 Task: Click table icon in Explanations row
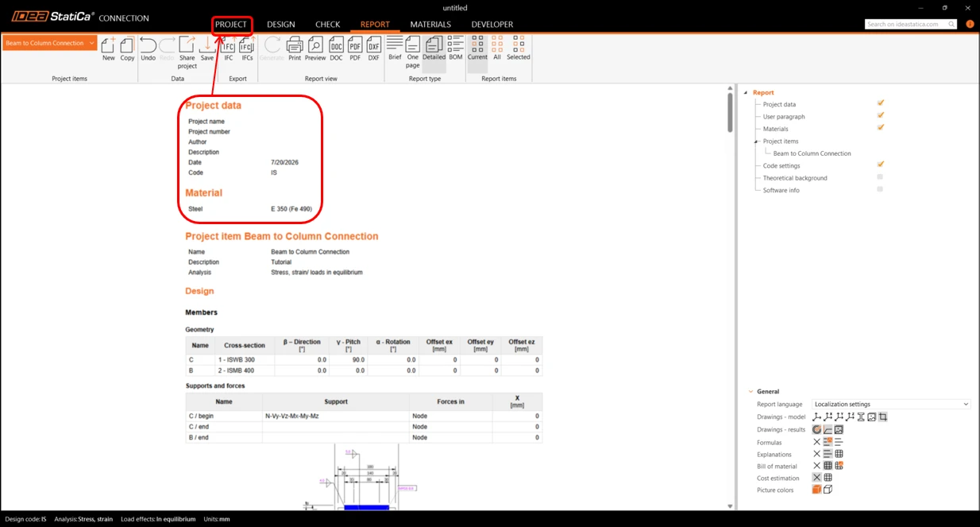click(839, 454)
